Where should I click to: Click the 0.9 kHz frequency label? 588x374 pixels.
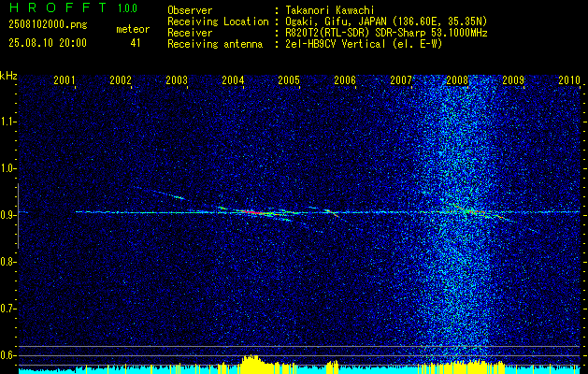coord(7,215)
